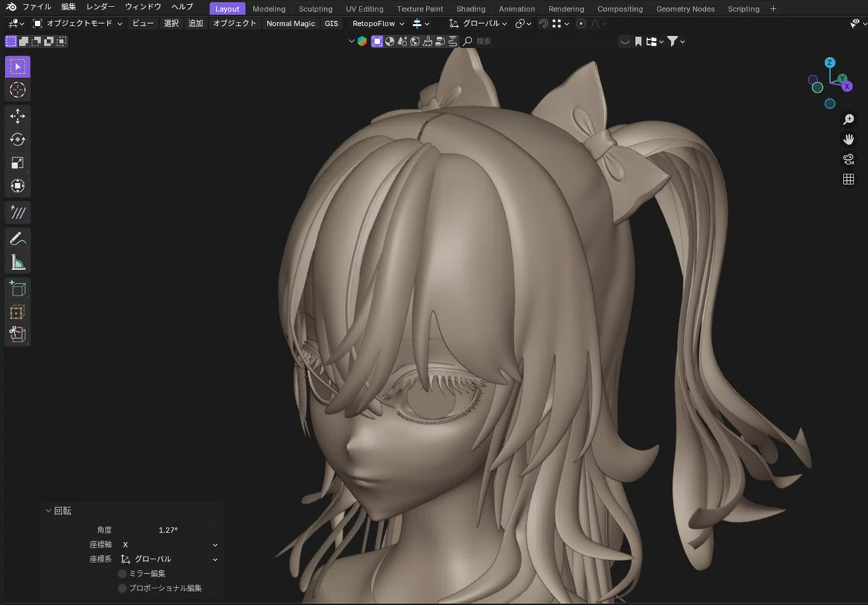Open オブジェクトモード mode dropdown

coord(78,23)
